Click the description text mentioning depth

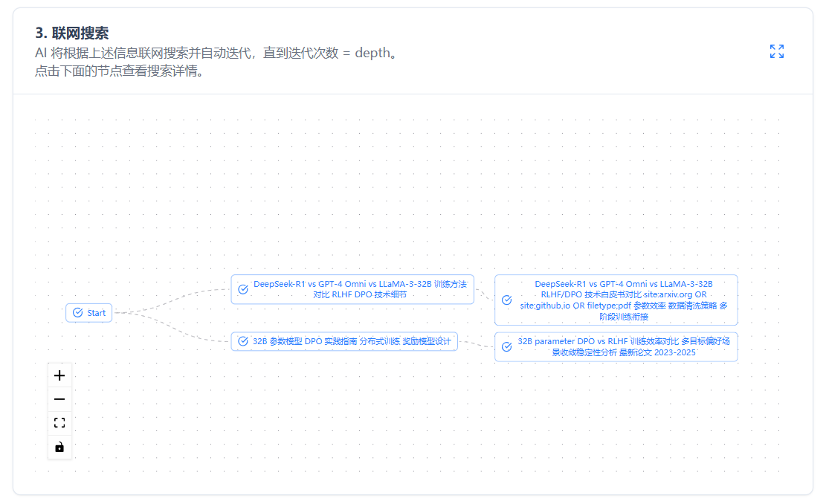click(216, 54)
